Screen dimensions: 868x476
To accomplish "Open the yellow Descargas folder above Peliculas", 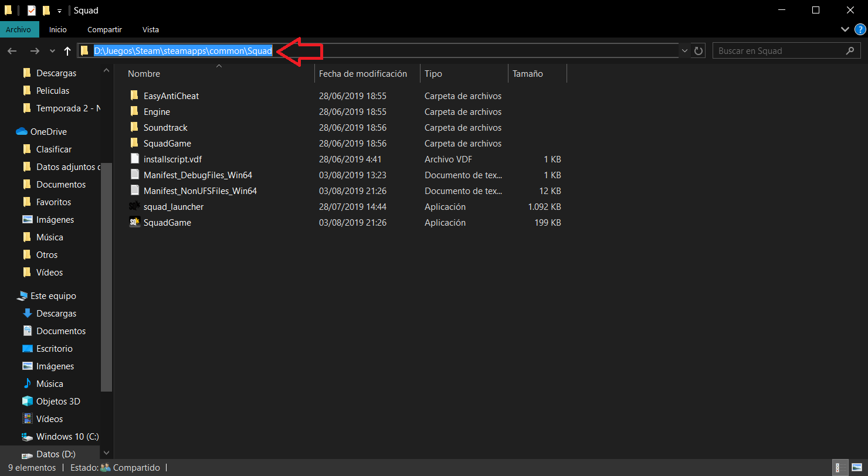I will pos(56,73).
